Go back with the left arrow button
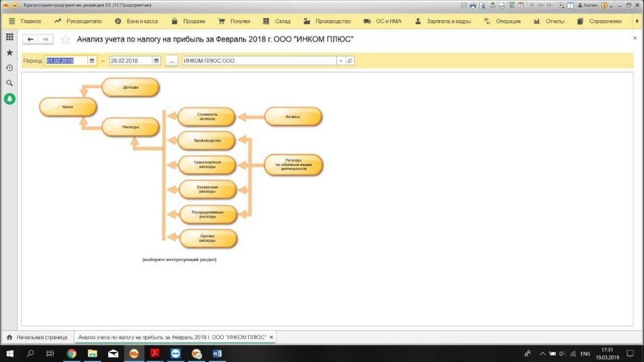The width and height of the screenshot is (644, 362). [30, 39]
